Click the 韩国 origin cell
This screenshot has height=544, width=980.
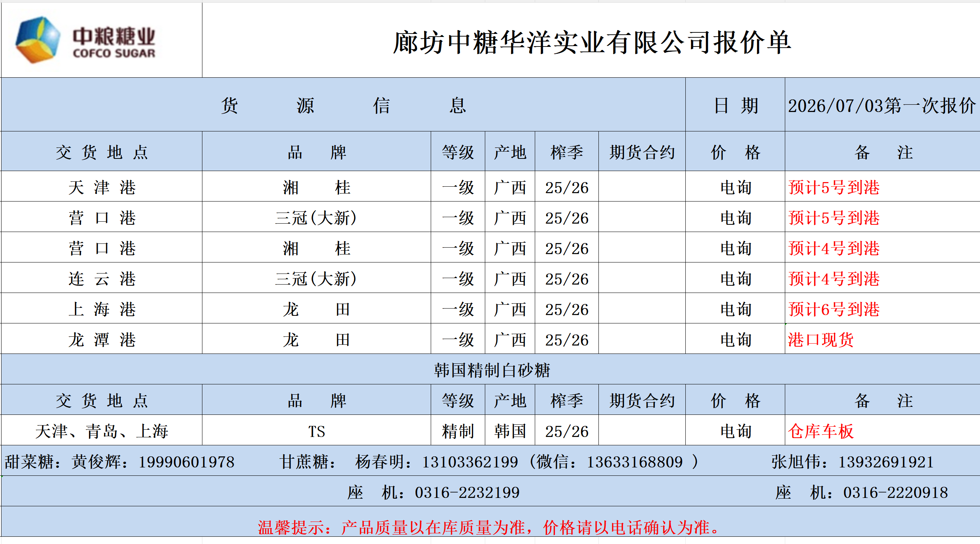coord(510,431)
